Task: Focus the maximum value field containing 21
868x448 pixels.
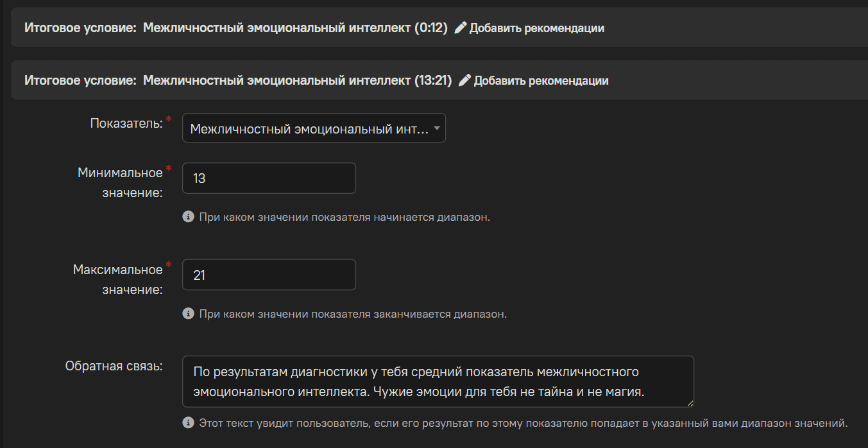Action: click(x=269, y=275)
